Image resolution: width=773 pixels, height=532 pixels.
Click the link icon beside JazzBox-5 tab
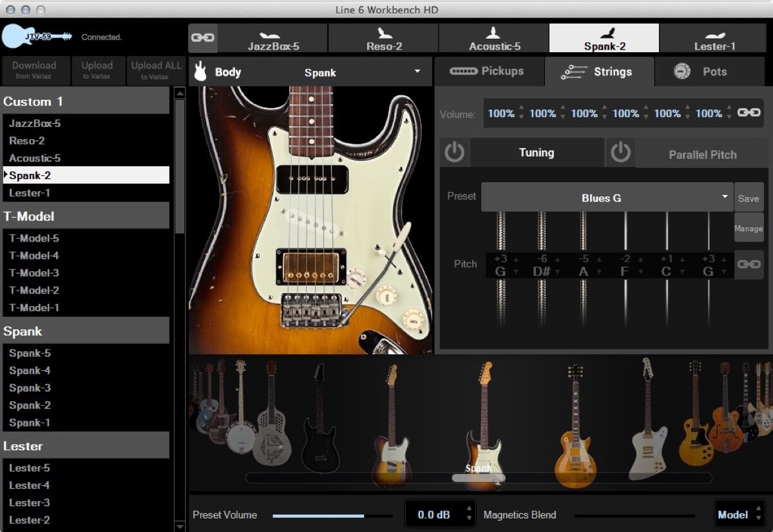click(x=203, y=38)
